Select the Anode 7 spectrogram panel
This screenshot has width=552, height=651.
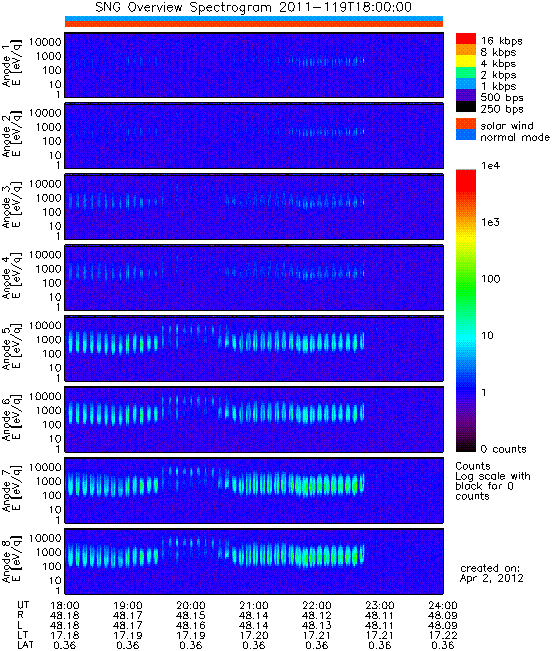(x=254, y=490)
